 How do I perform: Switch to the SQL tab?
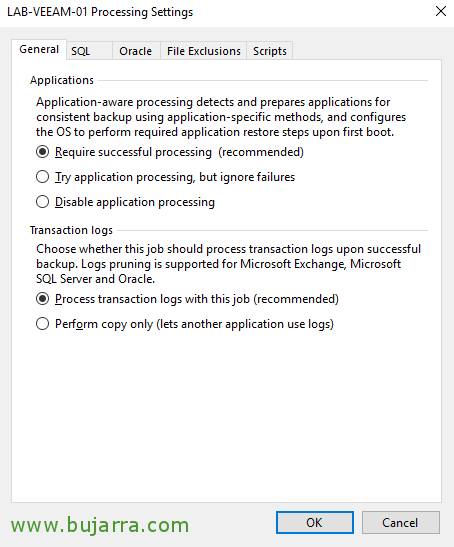(89, 51)
